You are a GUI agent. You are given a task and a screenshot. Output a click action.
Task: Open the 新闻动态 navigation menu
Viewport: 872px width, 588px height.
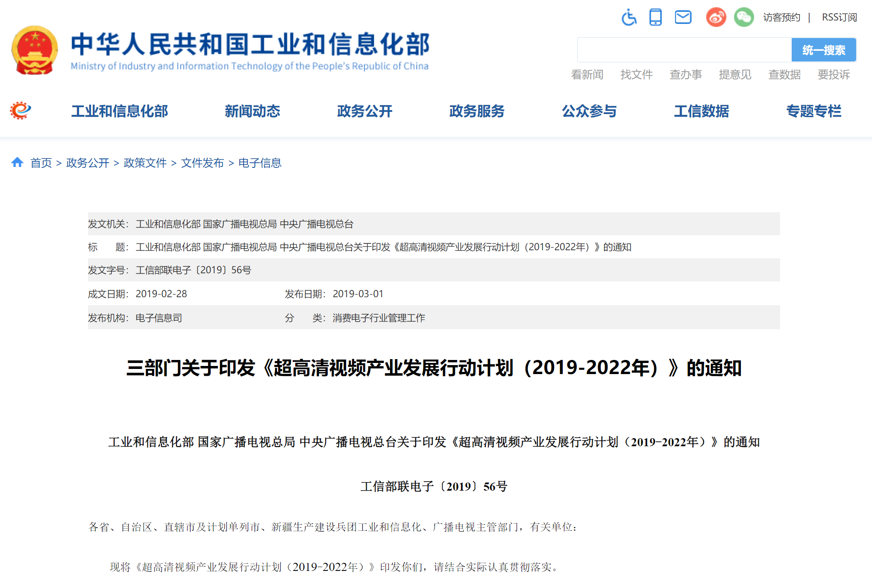(x=252, y=111)
